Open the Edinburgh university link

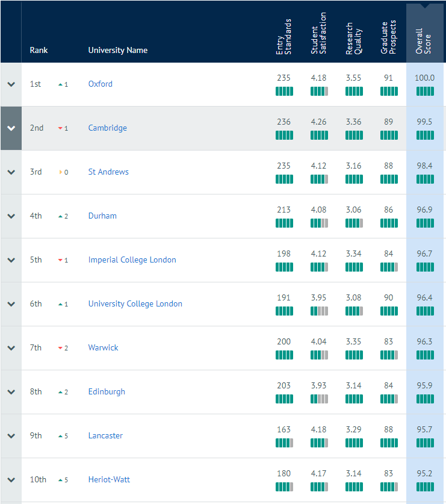coord(107,392)
